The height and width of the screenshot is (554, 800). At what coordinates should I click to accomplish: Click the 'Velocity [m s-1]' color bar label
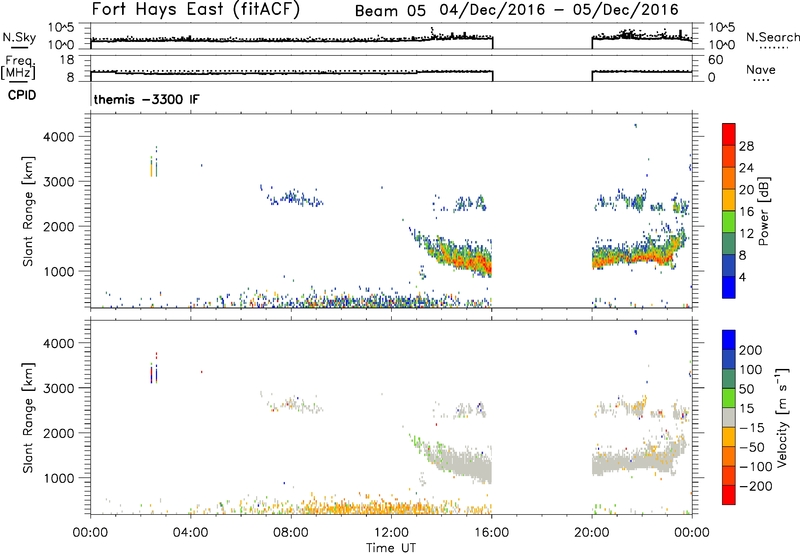(781, 417)
